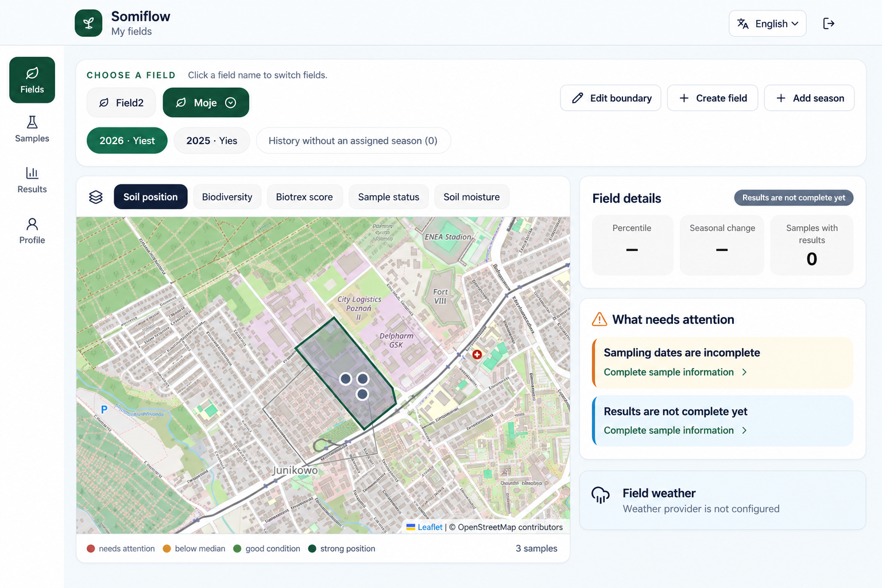This screenshot has width=882, height=588.
Task: Expand the Moje field chevron
Action: tap(231, 103)
